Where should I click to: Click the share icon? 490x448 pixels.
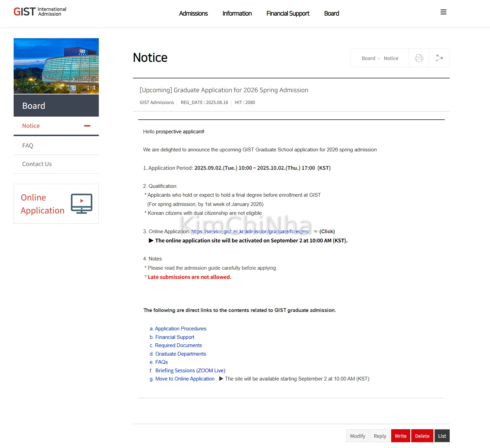(x=439, y=58)
